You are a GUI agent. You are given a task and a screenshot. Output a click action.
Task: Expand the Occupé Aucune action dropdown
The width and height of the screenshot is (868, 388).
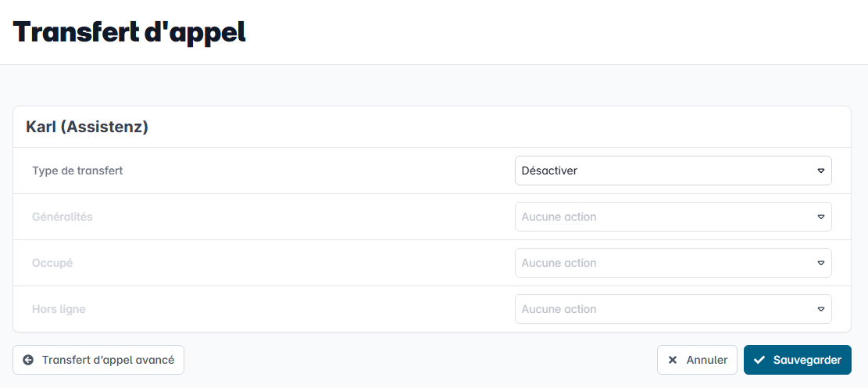coord(673,263)
